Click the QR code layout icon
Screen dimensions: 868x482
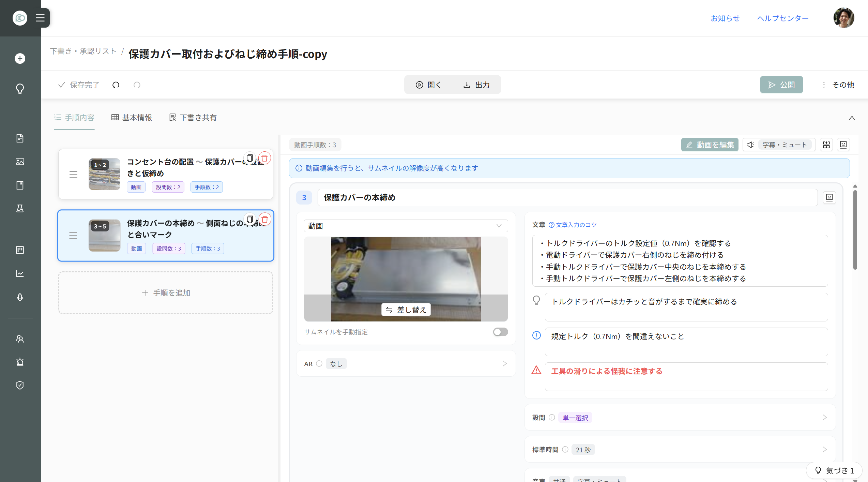pyautogui.click(x=826, y=145)
